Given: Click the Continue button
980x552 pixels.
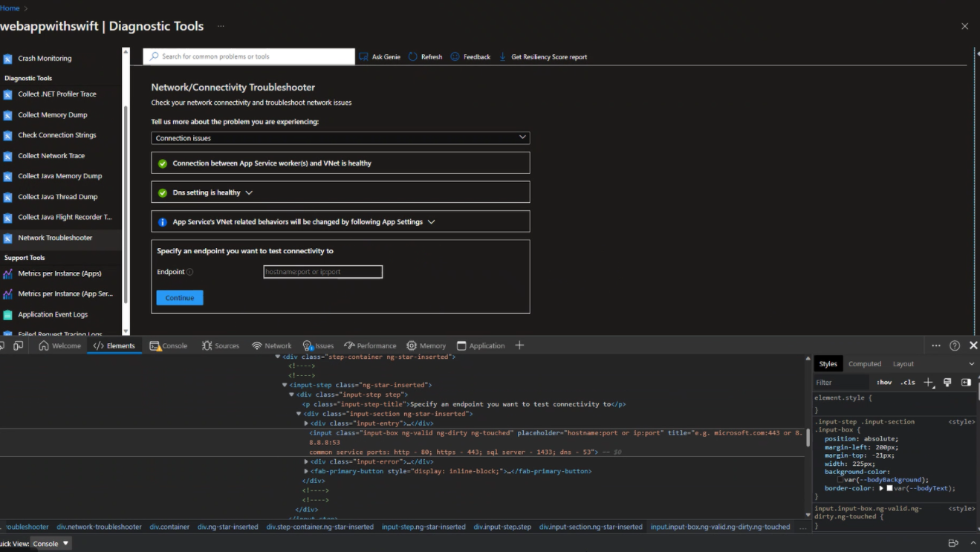Looking at the screenshot, I should pos(180,298).
